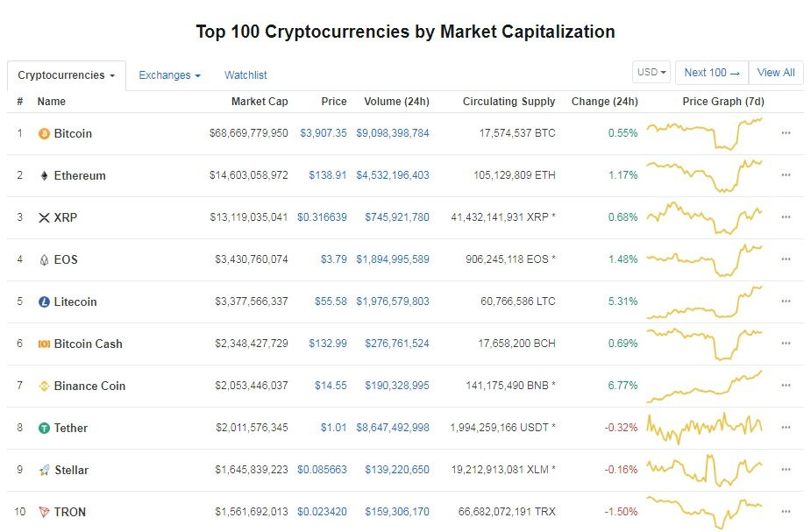Image resolution: width=811 pixels, height=532 pixels.
Task: Open the USD currency selector
Action: [651, 73]
